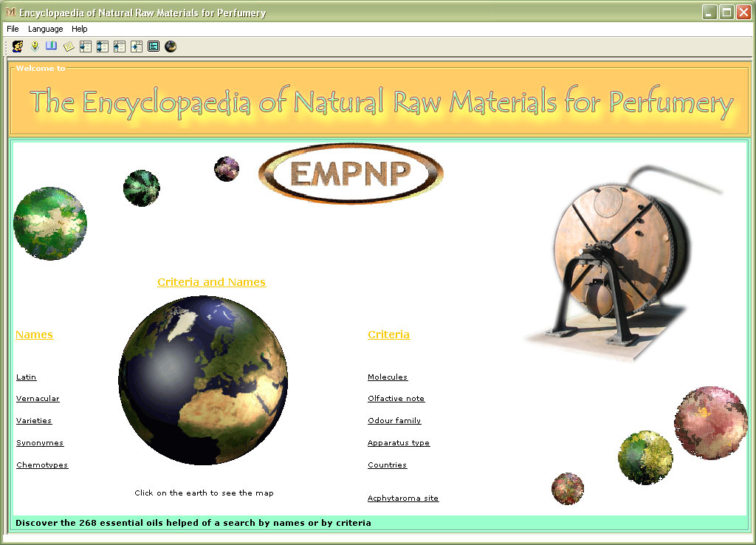
Task: Click the panel icon with up-down double arrow
Action: point(102,47)
